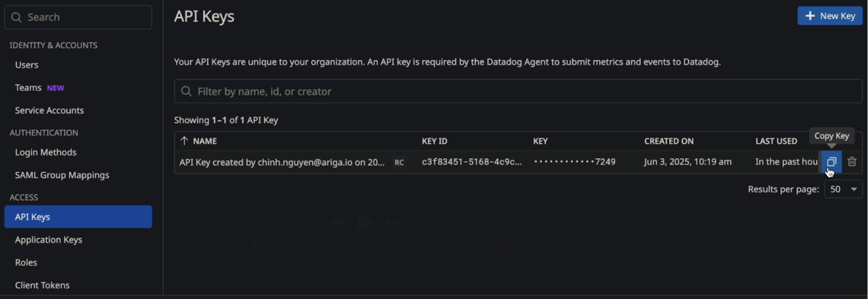Delete the API key via the trash icon
This screenshot has height=299, width=868.
click(x=852, y=162)
